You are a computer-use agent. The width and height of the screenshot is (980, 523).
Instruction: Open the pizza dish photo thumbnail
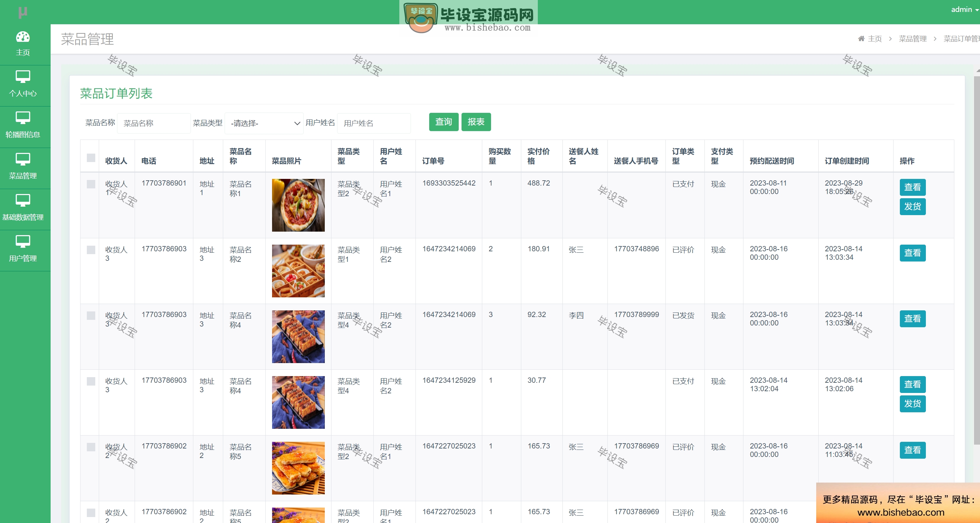point(298,205)
